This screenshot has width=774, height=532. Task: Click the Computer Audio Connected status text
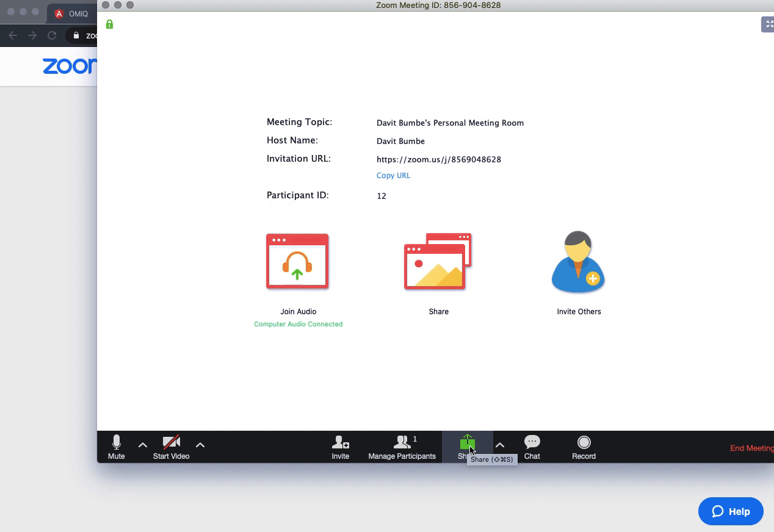coord(298,324)
